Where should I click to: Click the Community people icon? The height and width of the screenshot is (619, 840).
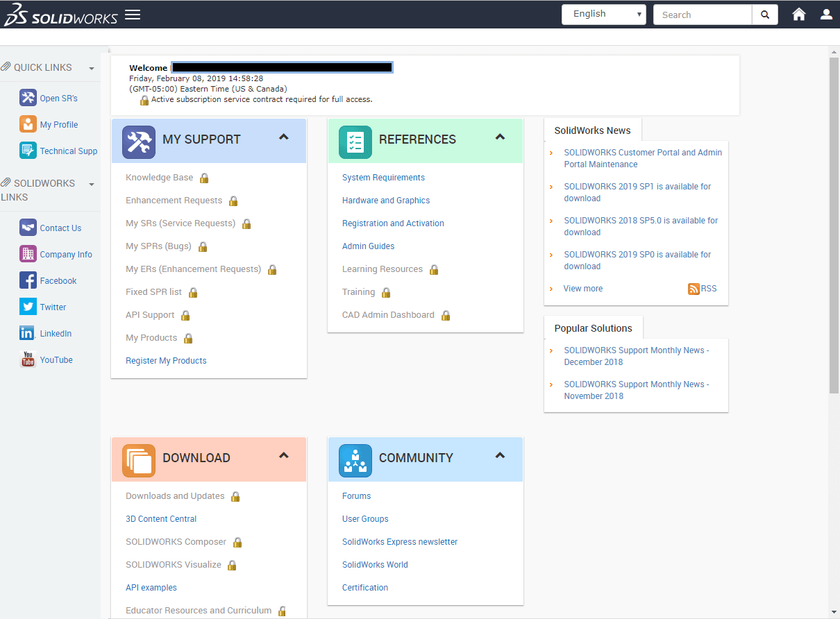(355, 461)
